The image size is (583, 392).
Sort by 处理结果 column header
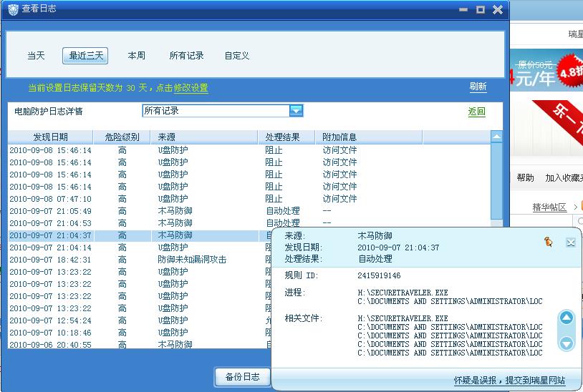pyautogui.click(x=286, y=137)
